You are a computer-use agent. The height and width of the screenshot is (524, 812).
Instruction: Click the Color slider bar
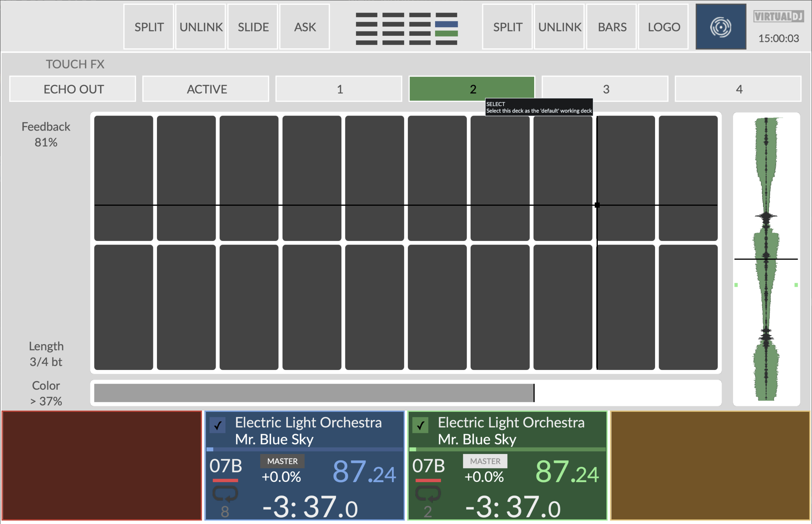[x=406, y=393]
